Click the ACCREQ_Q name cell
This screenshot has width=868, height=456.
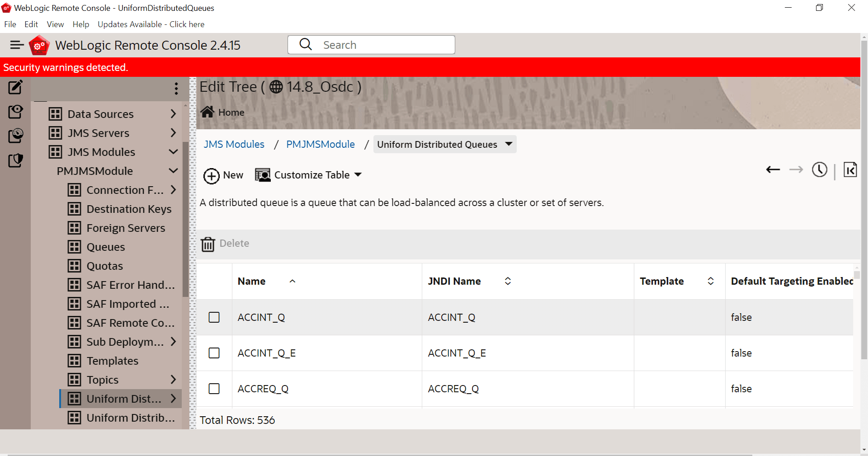pyautogui.click(x=327, y=389)
